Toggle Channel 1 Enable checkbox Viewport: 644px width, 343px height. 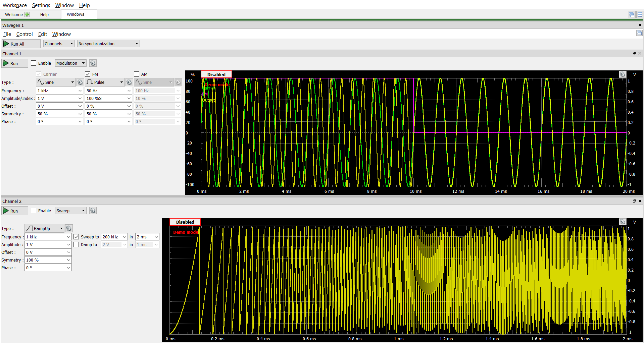pyautogui.click(x=34, y=63)
